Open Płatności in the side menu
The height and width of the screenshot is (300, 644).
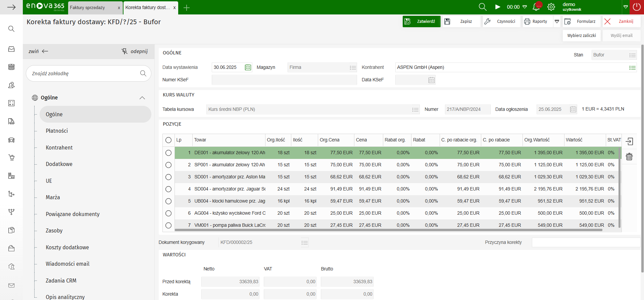point(57,131)
